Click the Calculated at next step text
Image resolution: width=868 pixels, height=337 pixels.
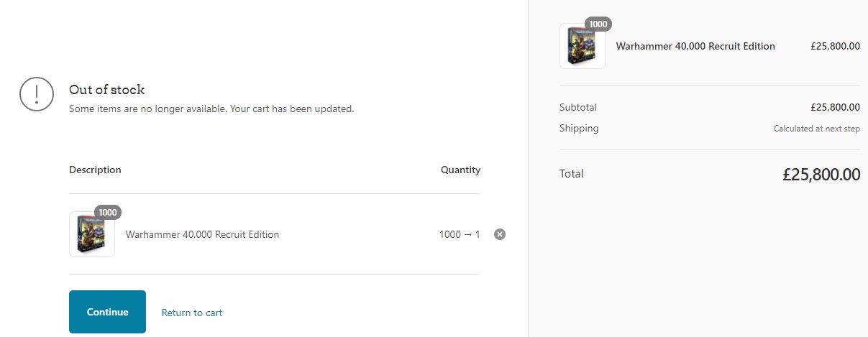816,129
